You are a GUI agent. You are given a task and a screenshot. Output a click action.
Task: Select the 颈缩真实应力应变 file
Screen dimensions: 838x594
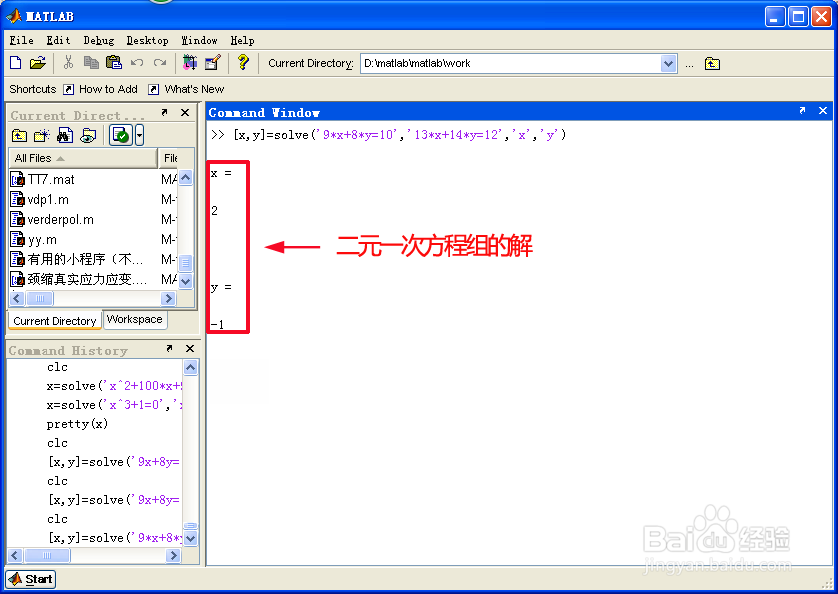coord(79,280)
